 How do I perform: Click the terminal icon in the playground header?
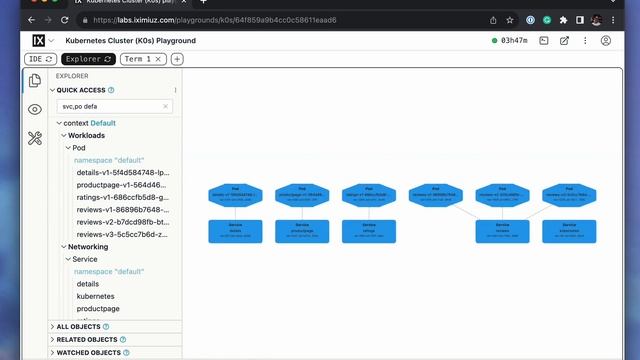pos(544,40)
